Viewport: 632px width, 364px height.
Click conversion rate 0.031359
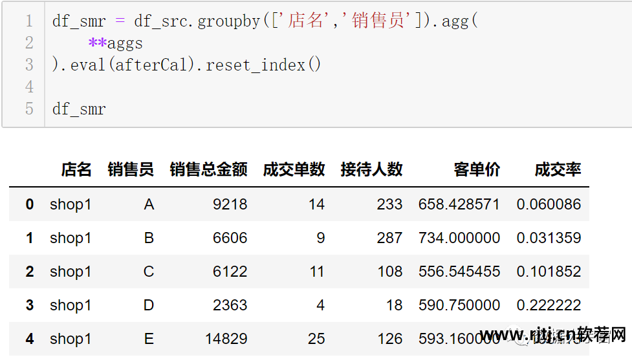point(549,238)
